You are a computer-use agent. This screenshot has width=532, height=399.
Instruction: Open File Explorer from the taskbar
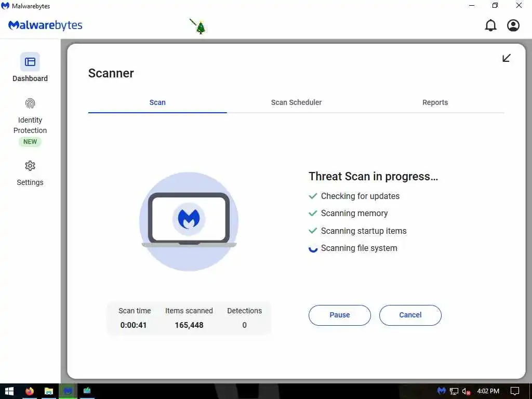click(49, 391)
